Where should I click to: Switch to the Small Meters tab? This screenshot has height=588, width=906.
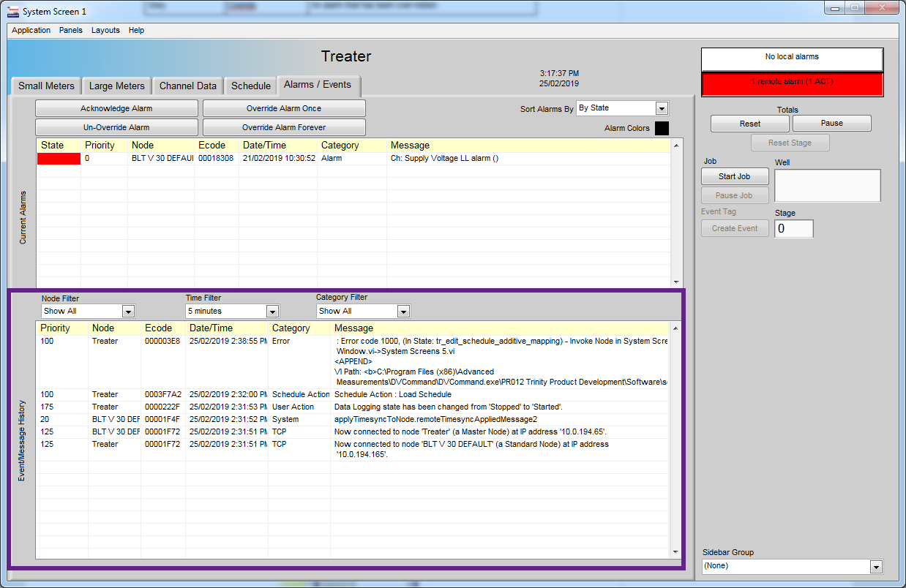tap(45, 86)
